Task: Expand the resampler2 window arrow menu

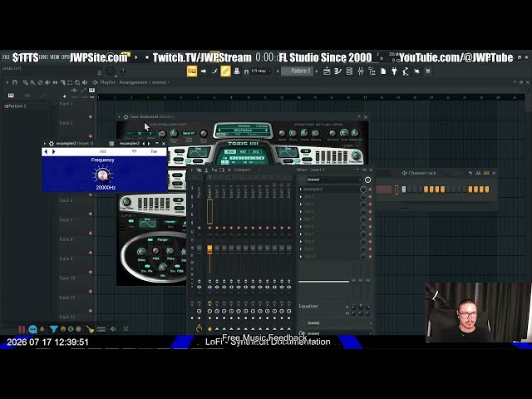Action: tap(45, 144)
